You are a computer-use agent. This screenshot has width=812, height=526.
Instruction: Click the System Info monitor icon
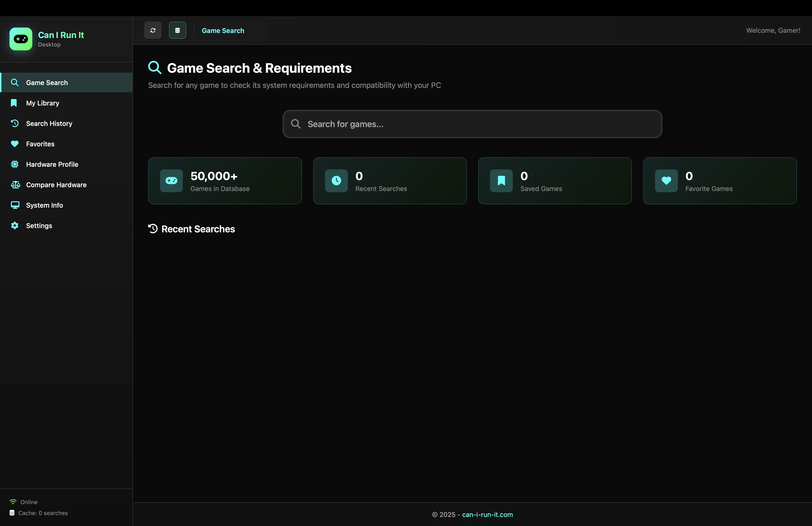pyautogui.click(x=15, y=205)
